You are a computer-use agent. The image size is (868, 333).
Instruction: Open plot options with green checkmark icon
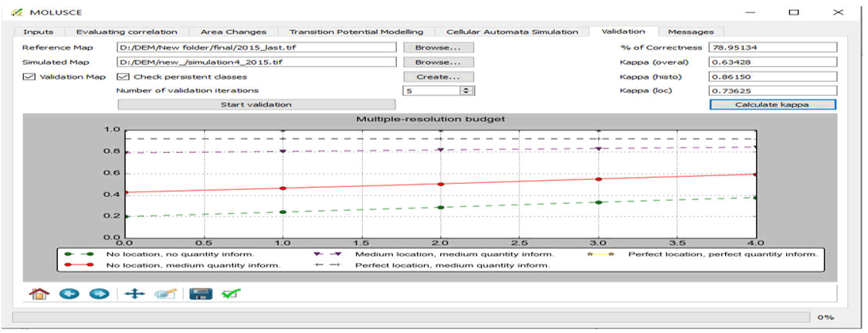click(229, 294)
